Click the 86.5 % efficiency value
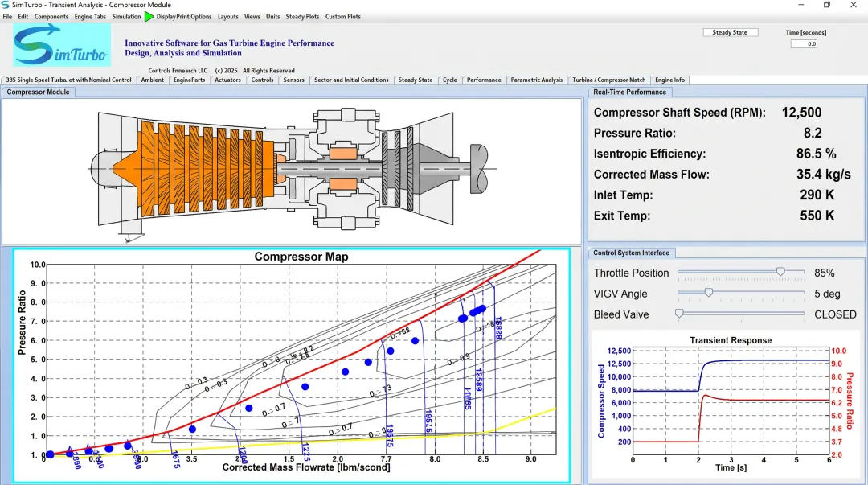The width and height of the screenshot is (868, 485). (x=816, y=154)
